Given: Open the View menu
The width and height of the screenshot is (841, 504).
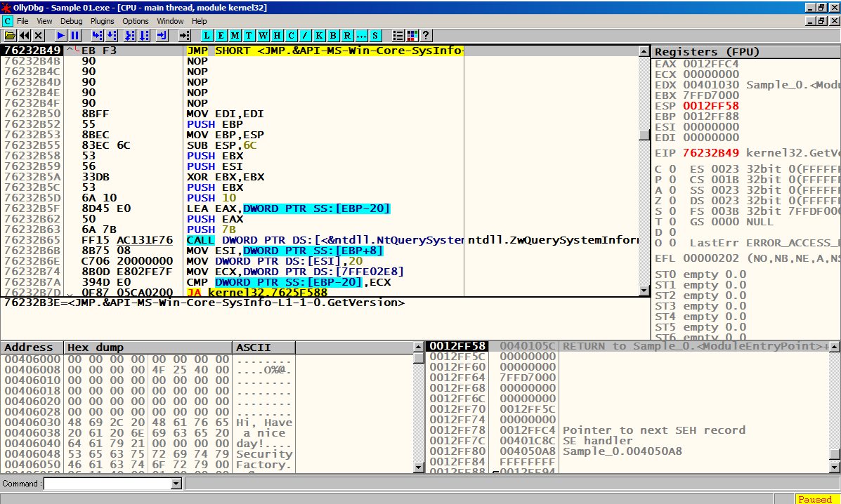Looking at the screenshot, I should [44, 21].
